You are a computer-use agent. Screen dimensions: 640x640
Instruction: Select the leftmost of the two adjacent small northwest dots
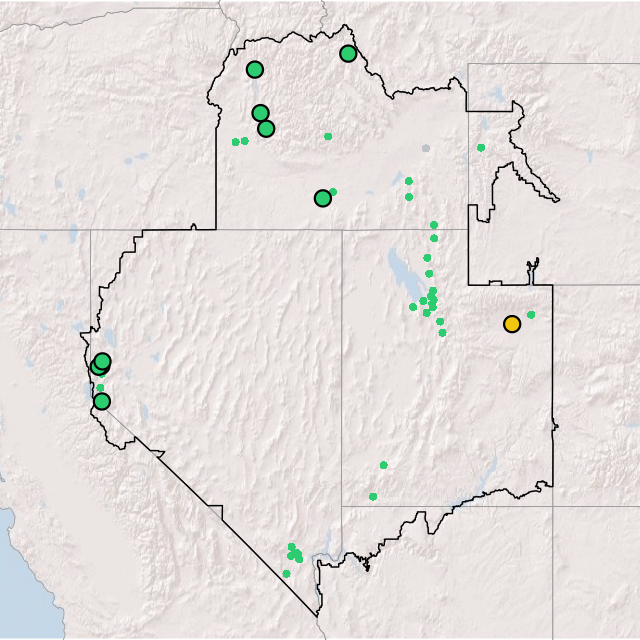(x=235, y=142)
